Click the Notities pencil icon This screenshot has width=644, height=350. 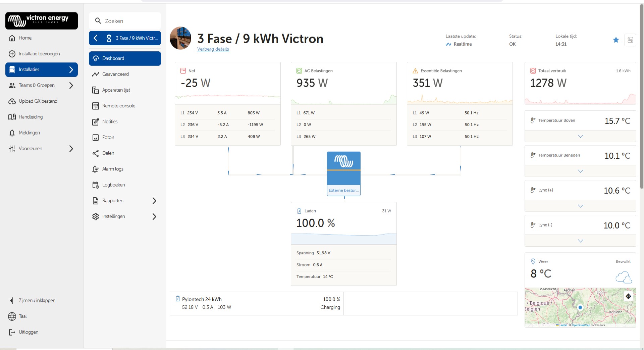(96, 122)
